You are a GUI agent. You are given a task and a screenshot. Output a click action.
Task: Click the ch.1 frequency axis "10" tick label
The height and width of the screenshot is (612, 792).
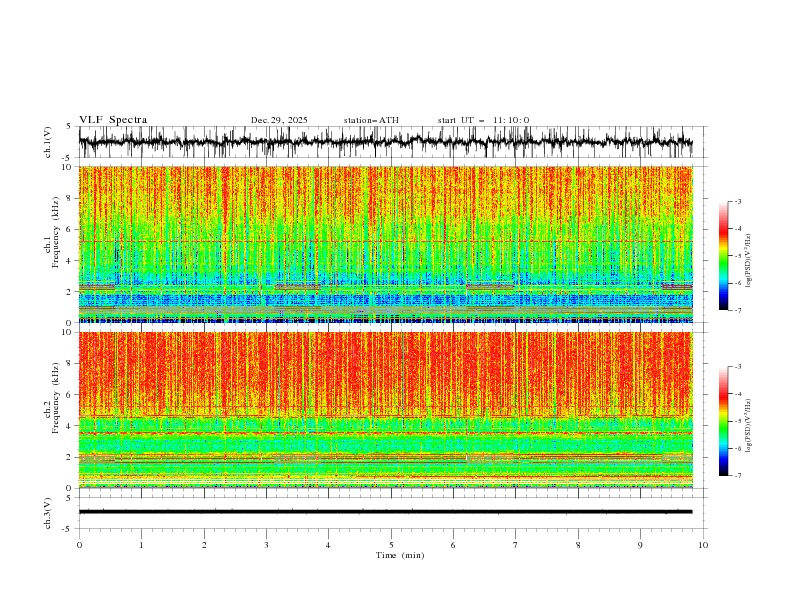point(67,167)
